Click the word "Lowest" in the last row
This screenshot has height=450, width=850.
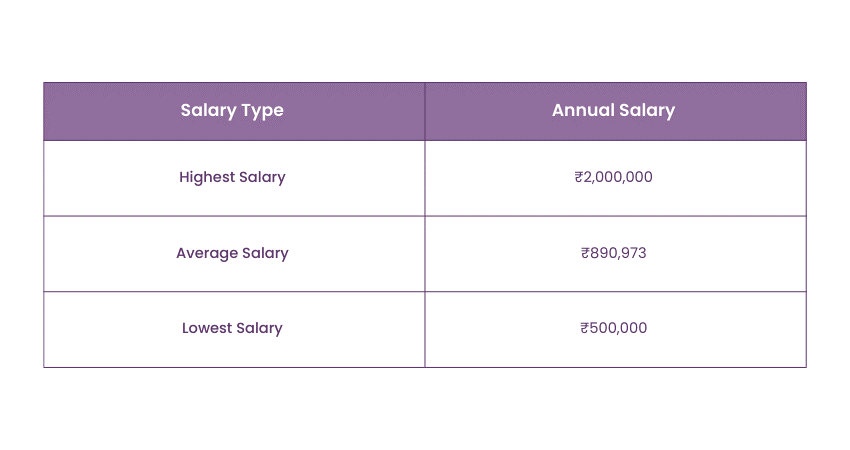click(x=207, y=328)
